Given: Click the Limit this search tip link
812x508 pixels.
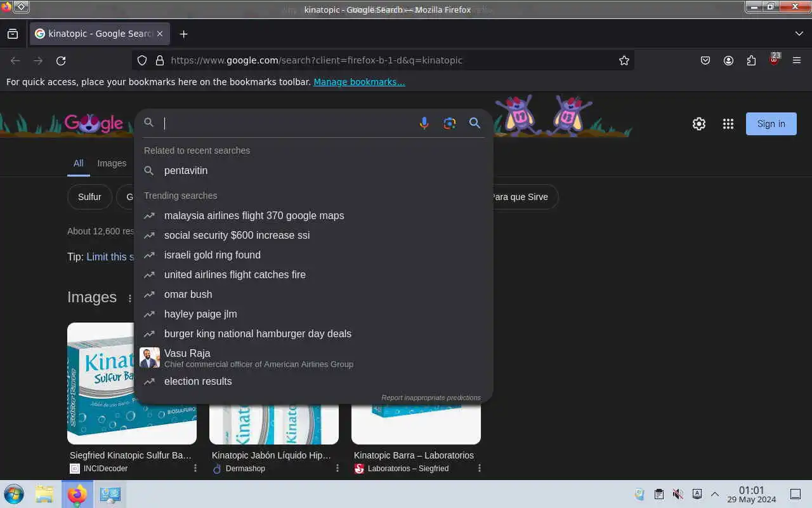Looking at the screenshot, I should pos(110,257).
